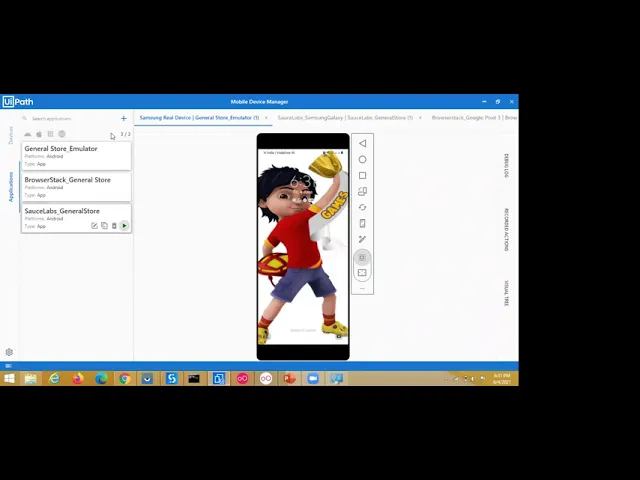Select the SauceLabs_SamsungGalaxy | SauceLabs_GeneralStore tab
The height and width of the screenshot is (480, 640).
[x=345, y=118]
